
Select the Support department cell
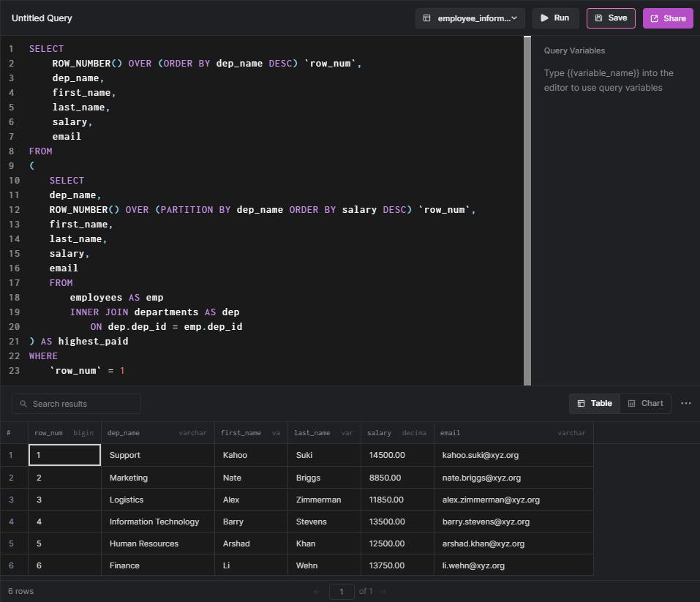157,455
